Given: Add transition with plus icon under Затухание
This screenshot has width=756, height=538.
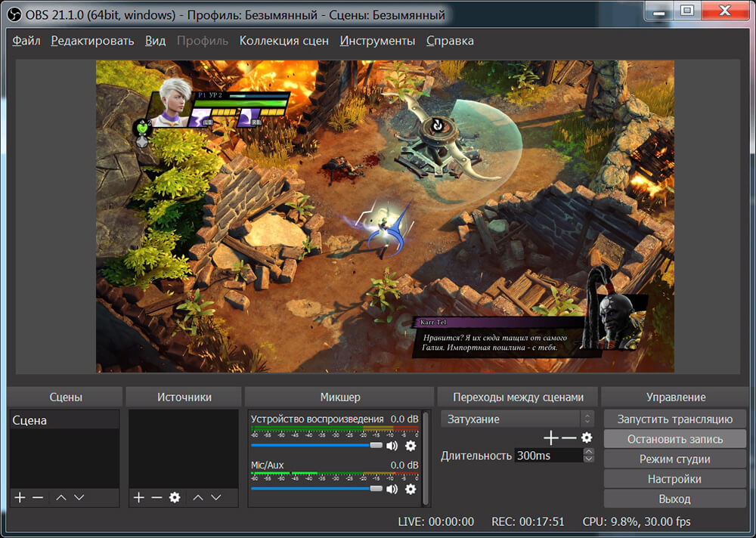Looking at the screenshot, I should pyautogui.click(x=551, y=438).
